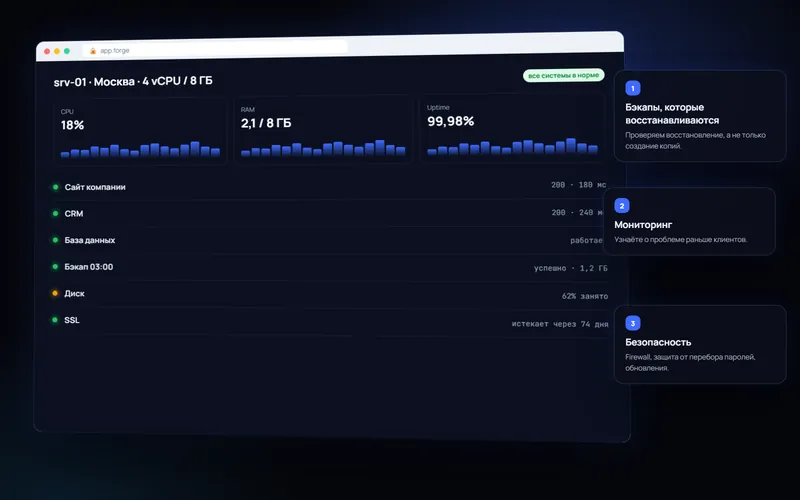The height and width of the screenshot is (500, 800).
Task: Select the 'База данных' row
Action: [330, 240]
